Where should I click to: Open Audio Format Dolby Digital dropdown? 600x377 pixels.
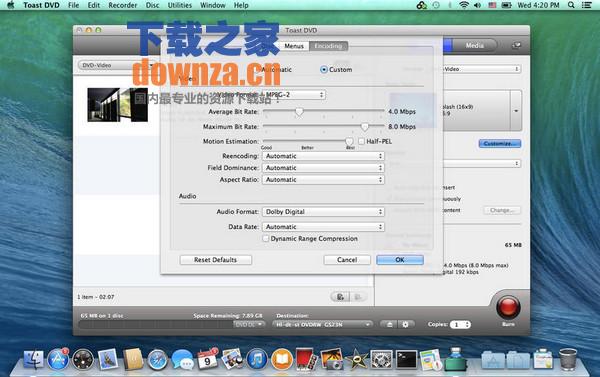point(323,212)
